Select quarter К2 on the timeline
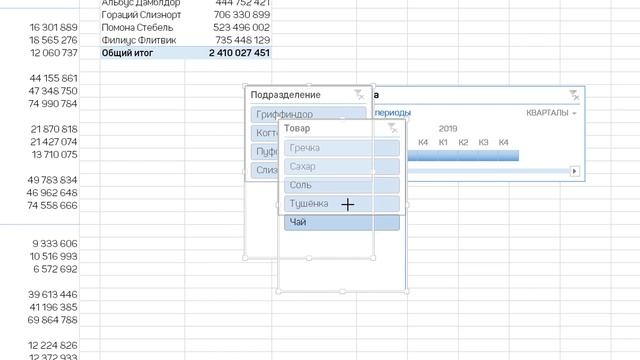640x360 pixels. pos(463,142)
